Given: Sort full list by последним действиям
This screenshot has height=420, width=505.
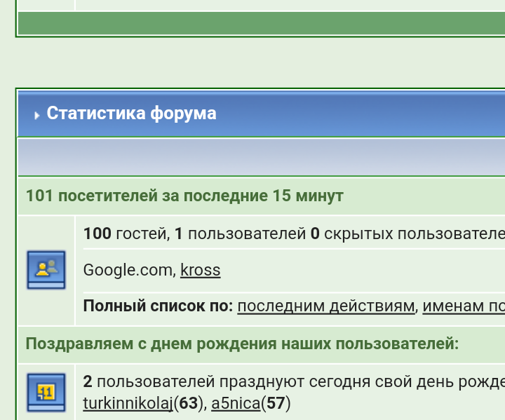Looking at the screenshot, I should (325, 306).
